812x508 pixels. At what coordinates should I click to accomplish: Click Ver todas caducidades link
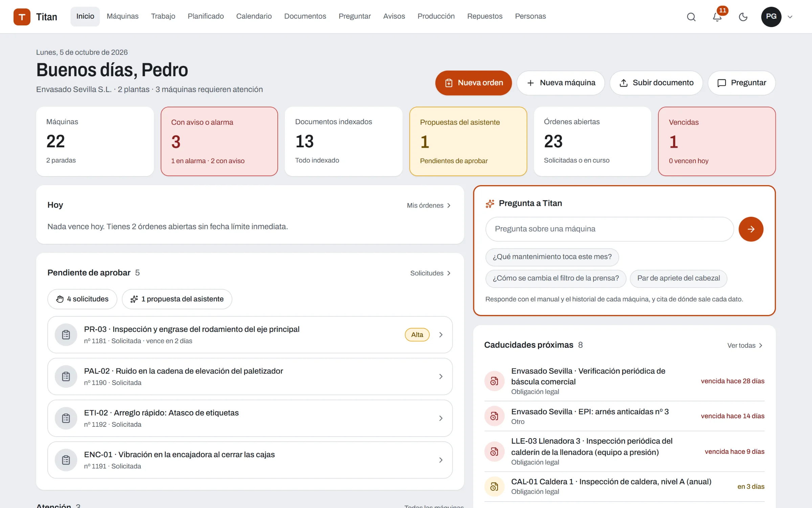coord(745,345)
